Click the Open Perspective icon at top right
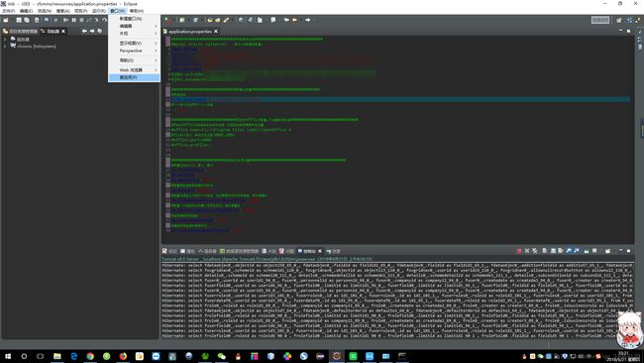This screenshot has height=363, width=644. pyautogui.click(x=619, y=20)
